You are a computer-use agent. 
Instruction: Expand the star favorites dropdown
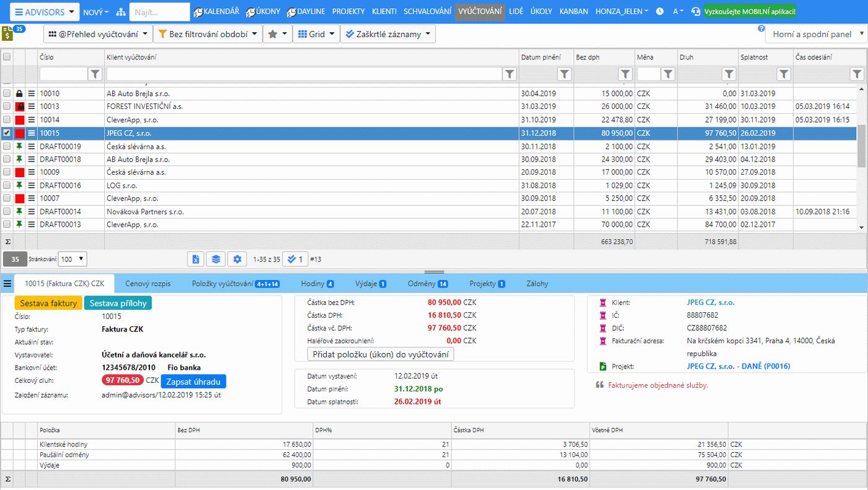(278, 34)
